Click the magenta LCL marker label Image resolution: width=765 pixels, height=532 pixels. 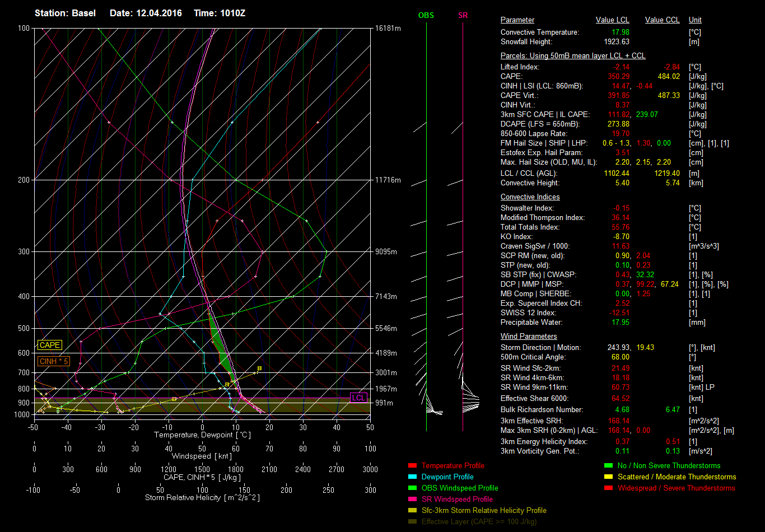358,398
